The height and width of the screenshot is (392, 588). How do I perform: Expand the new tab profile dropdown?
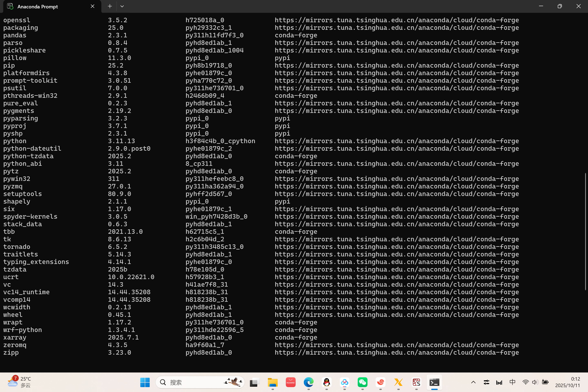[122, 6]
